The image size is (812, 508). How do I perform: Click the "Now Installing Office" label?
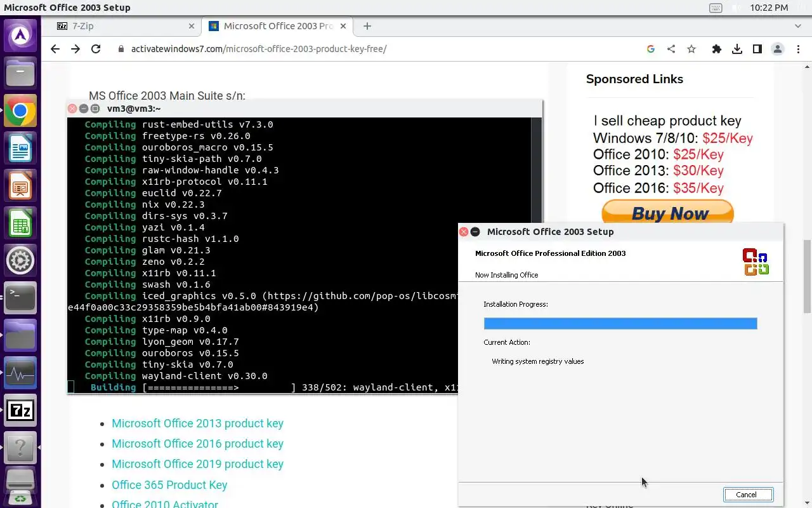[507, 275]
